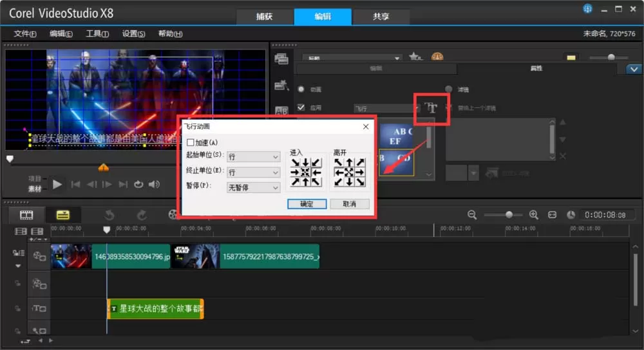Open the 设置(S) menu
The image size is (644, 350).
pyautogui.click(x=133, y=33)
